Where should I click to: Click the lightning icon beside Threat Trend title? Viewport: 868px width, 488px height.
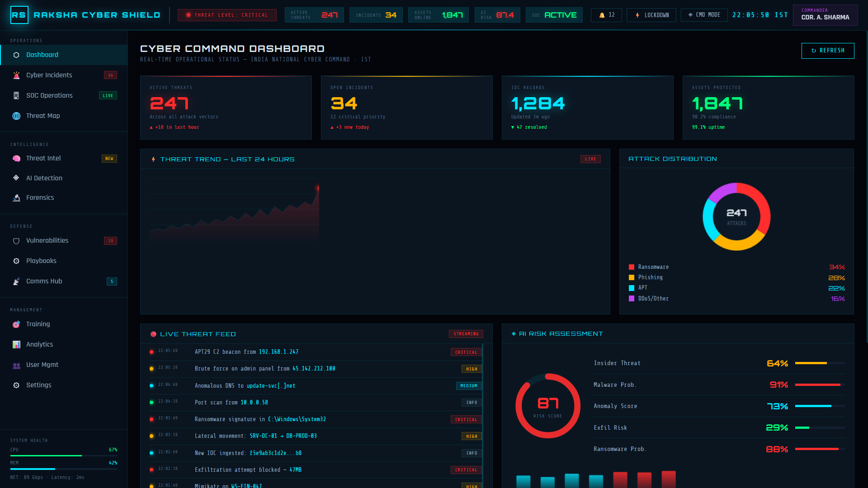coord(154,160)
